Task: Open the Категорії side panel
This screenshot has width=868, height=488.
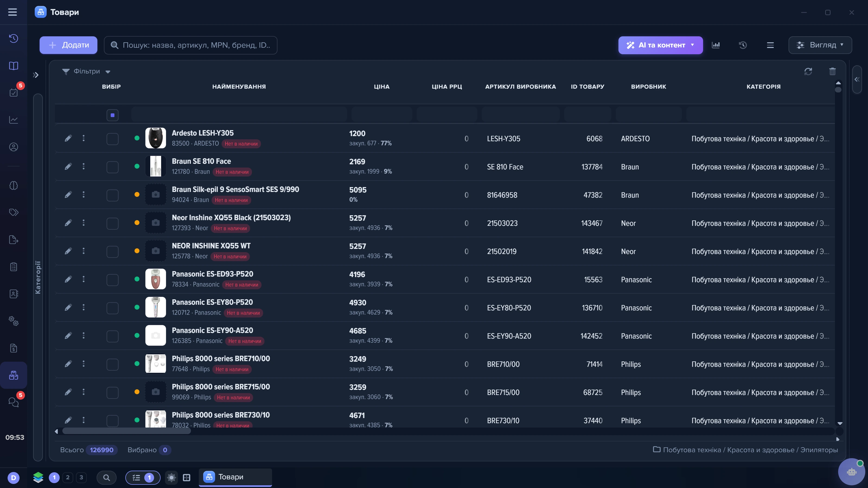Action: pyautogui.click(x=38, y=277)
